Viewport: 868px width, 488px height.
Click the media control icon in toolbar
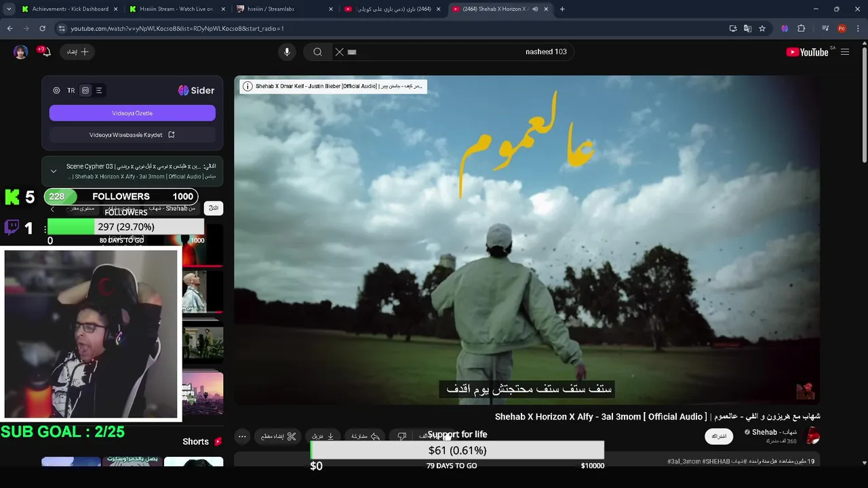pyautogui.click(x=825, y=28)
